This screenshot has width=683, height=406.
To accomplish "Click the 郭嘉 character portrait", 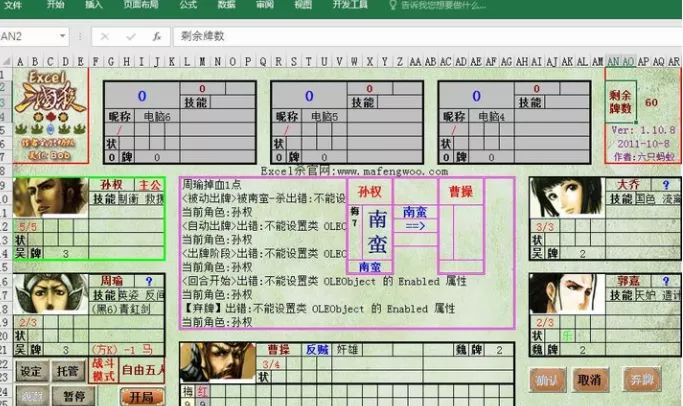I will coord(568,294).
